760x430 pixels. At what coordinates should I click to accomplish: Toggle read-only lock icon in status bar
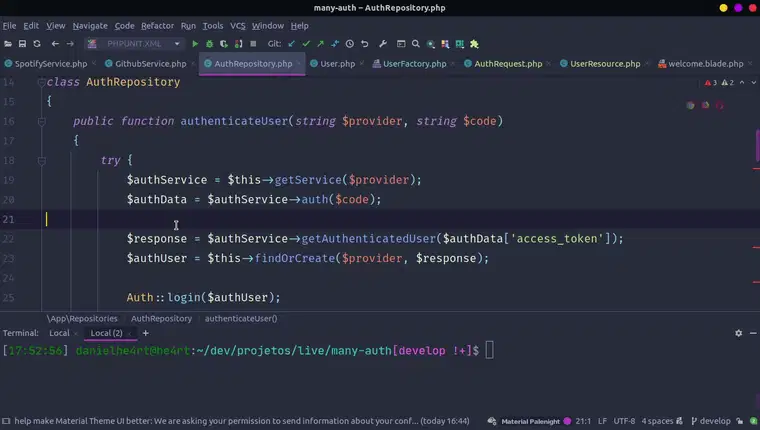(739, 421)
